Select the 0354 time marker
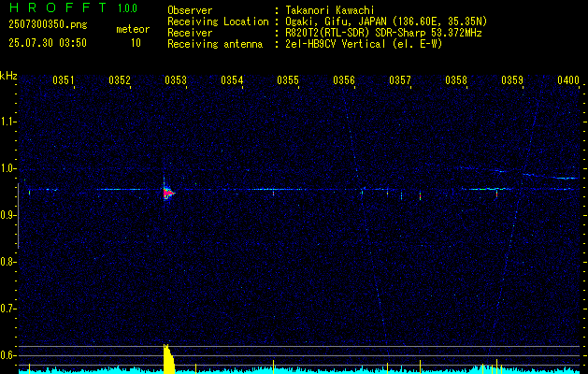Image resolution: width=588 pixels, height=374 pixels. pyautogui.click(x=232, y=79)
